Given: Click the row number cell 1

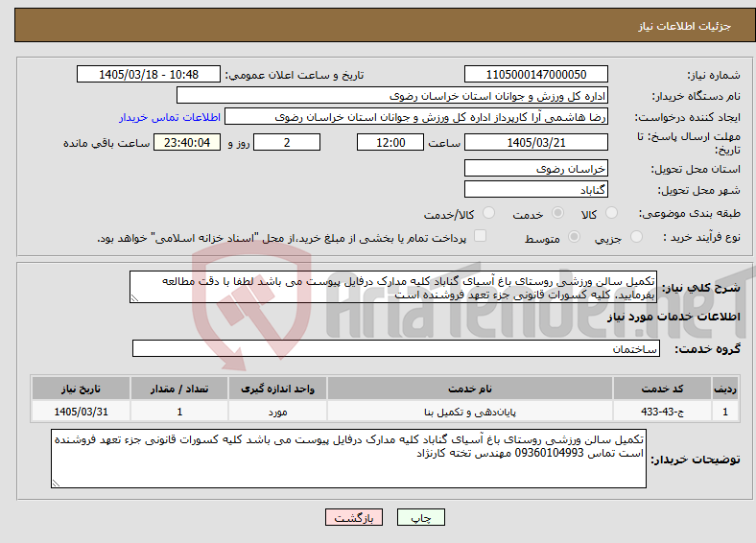Looking at the screenshot, I should [725, 412].
